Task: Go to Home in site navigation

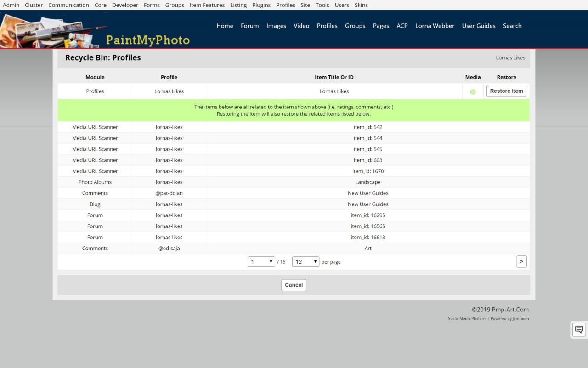Action: [225, 26]
